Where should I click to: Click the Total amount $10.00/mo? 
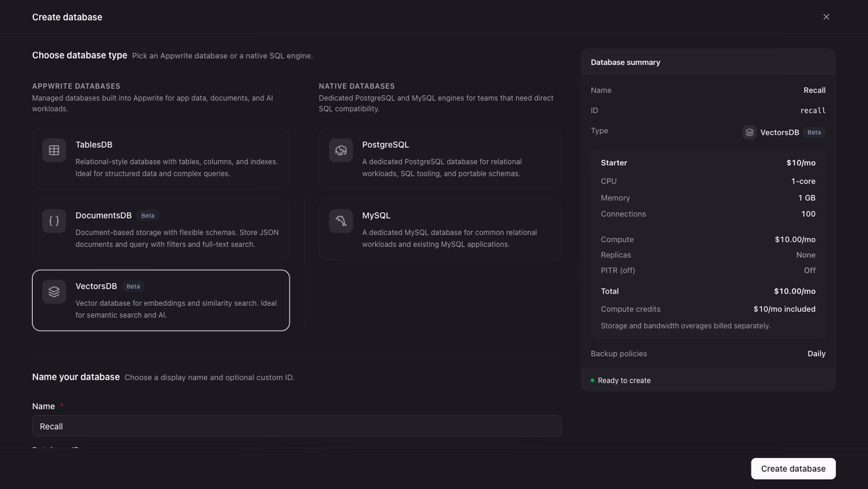pyautogui.click(x=795, y=291)
